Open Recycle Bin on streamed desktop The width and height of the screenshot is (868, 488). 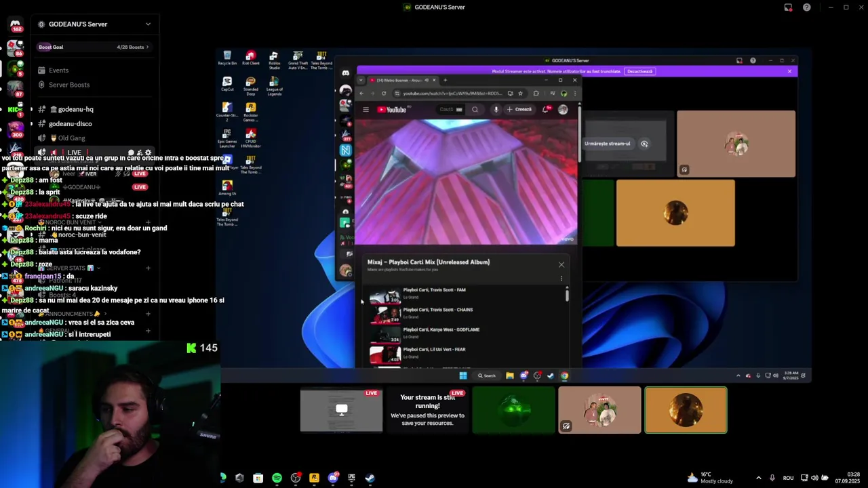click(227, 58)
